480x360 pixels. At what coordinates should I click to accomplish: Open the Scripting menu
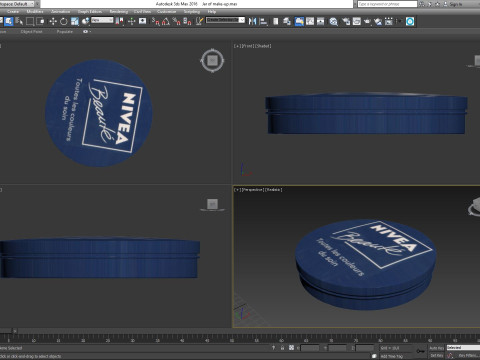pyautogui.click(x=192, y=11)
